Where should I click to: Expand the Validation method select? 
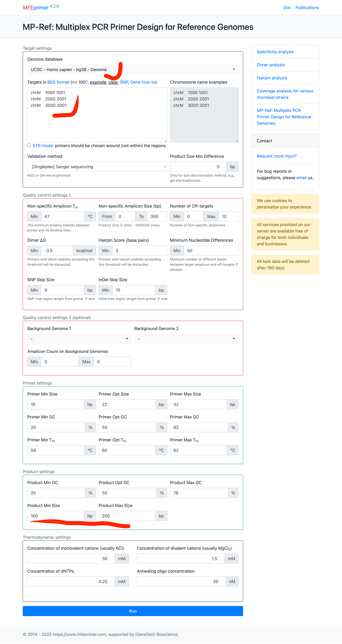click(97, 166)
